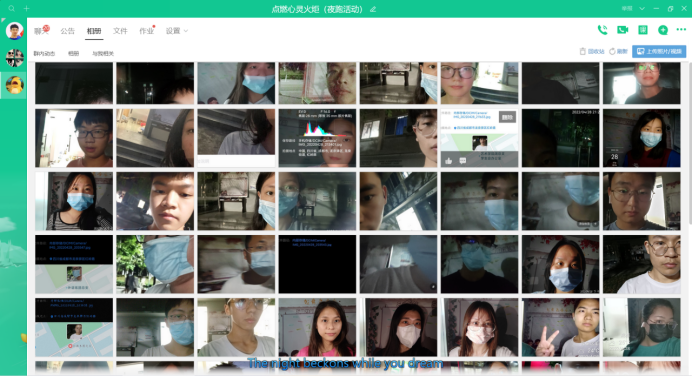The width and height of the screenshot is (693, 376).
Task: Click the plus icon next to search
Action: pos(27,8)
